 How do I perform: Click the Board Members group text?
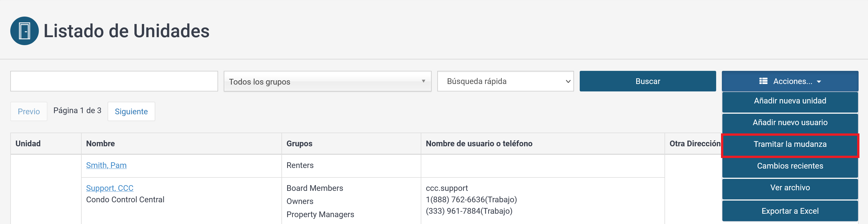(x=315, y=188)
